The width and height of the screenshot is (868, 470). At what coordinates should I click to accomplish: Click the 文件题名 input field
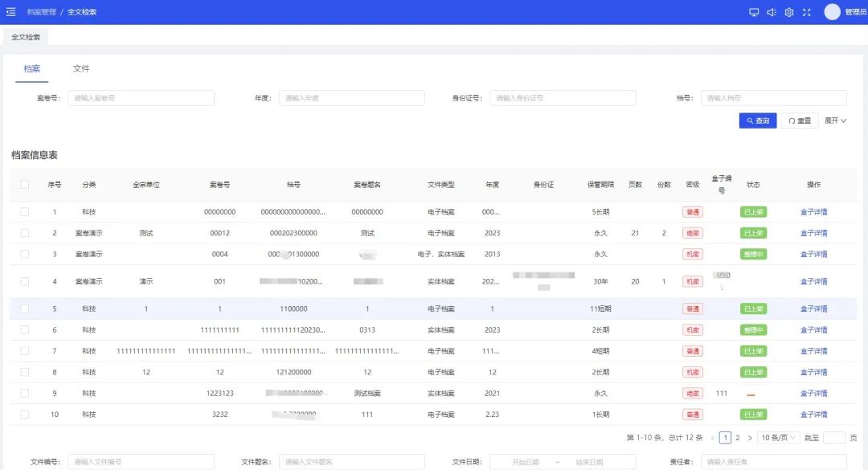coord(352,462)
